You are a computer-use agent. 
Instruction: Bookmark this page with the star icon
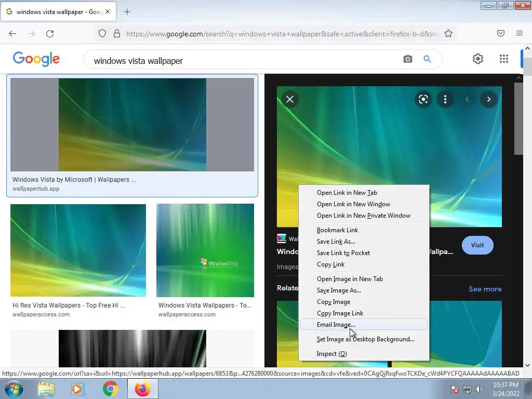[x=448, y=33]
